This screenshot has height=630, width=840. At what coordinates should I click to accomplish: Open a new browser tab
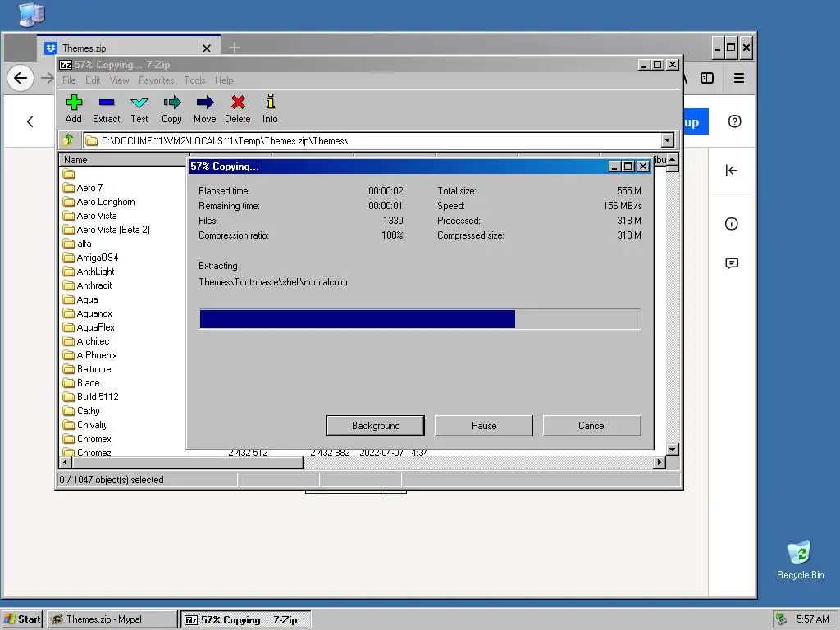pos(234,48)
